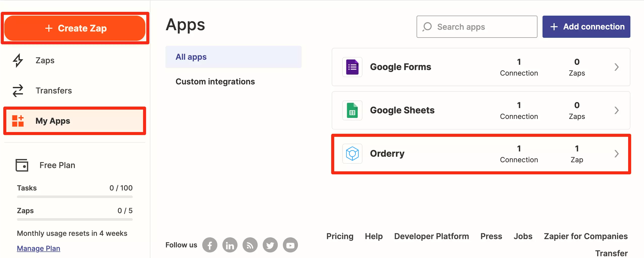Click the Zaps usage progress bar

coord(75,219)
